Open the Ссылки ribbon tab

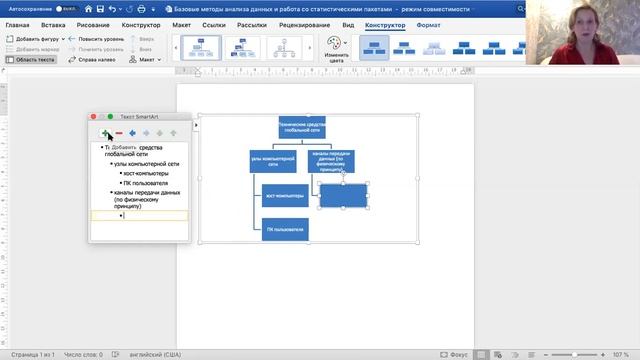(214, 25)
